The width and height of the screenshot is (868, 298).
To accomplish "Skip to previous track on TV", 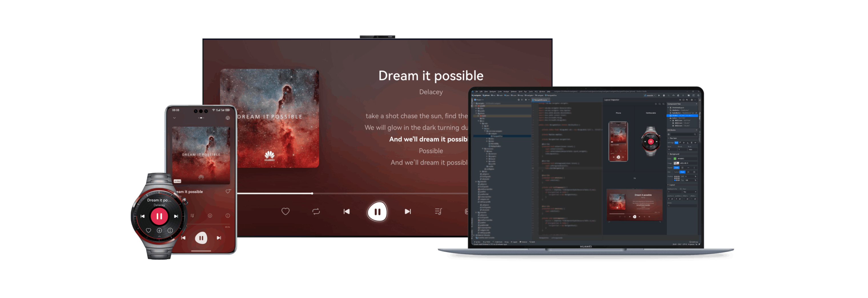I will 346,212.
